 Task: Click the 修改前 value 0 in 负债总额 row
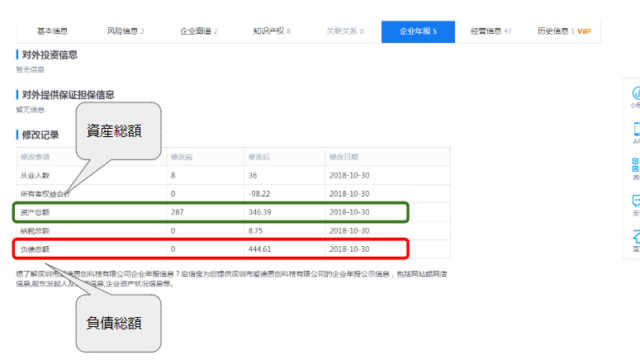(x=173, y=249)
